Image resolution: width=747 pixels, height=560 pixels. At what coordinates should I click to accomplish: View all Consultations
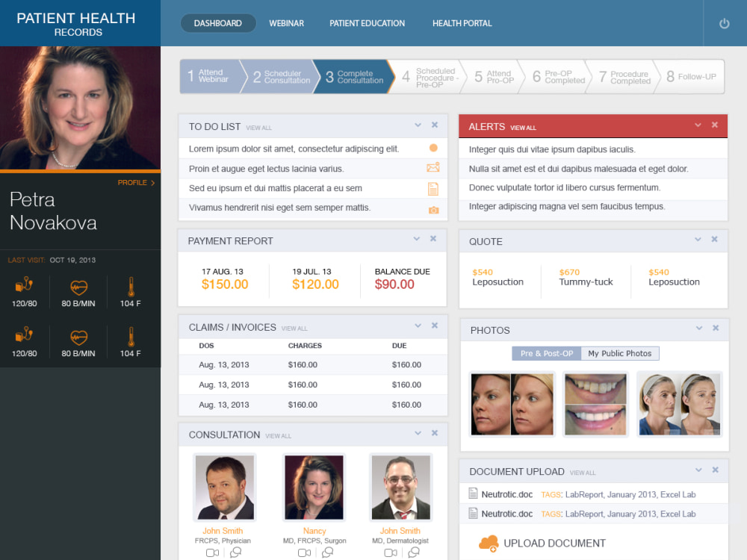coord(278,436)
